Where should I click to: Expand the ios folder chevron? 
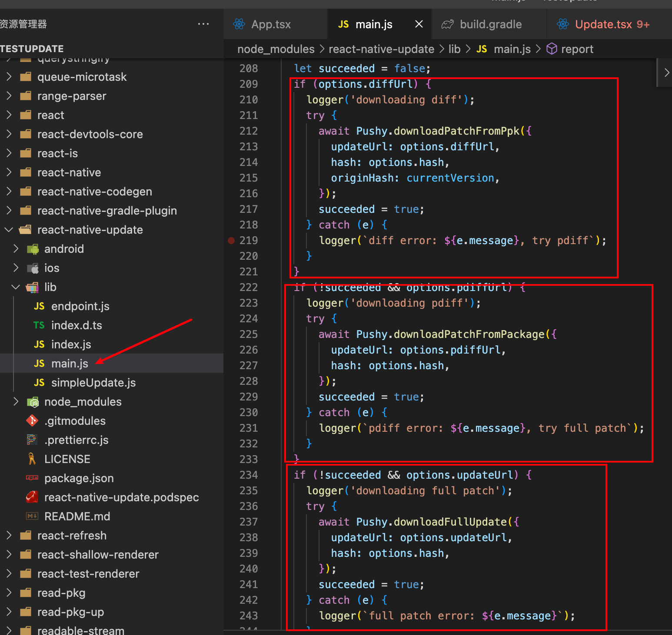[16, 268]
